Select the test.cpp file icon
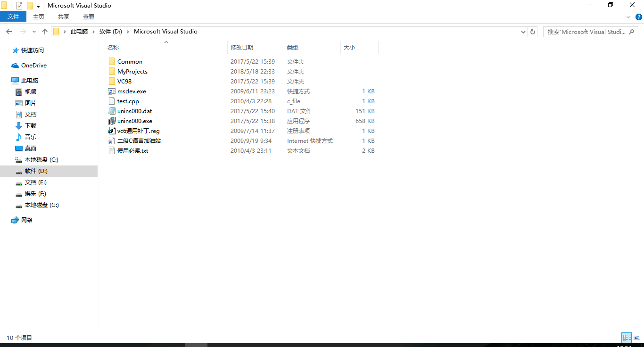This screenshot has width=644, height=347. [x=112, y=101]
